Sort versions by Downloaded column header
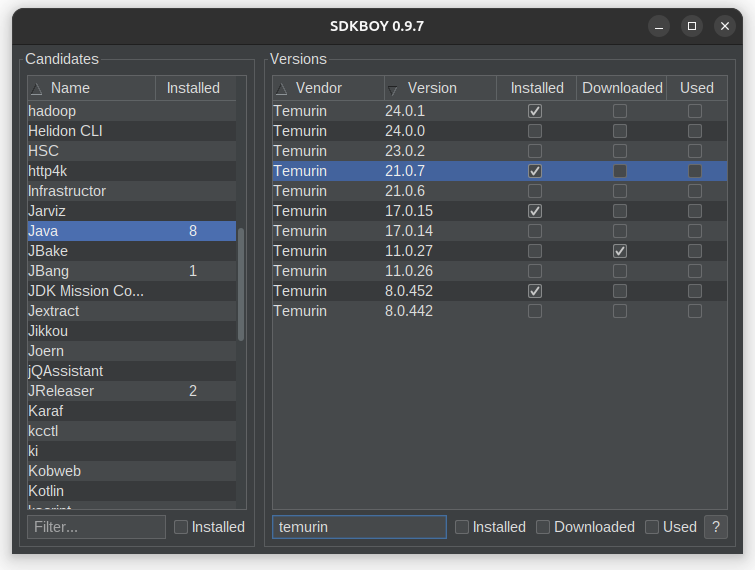Screen dimensions: 755x570 tap(622, 88)
